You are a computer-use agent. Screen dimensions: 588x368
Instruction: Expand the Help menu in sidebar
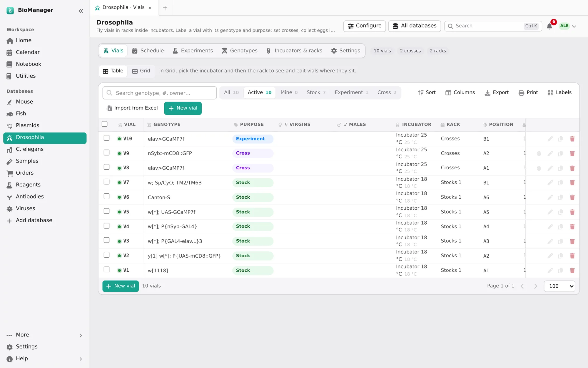(45, 359)
